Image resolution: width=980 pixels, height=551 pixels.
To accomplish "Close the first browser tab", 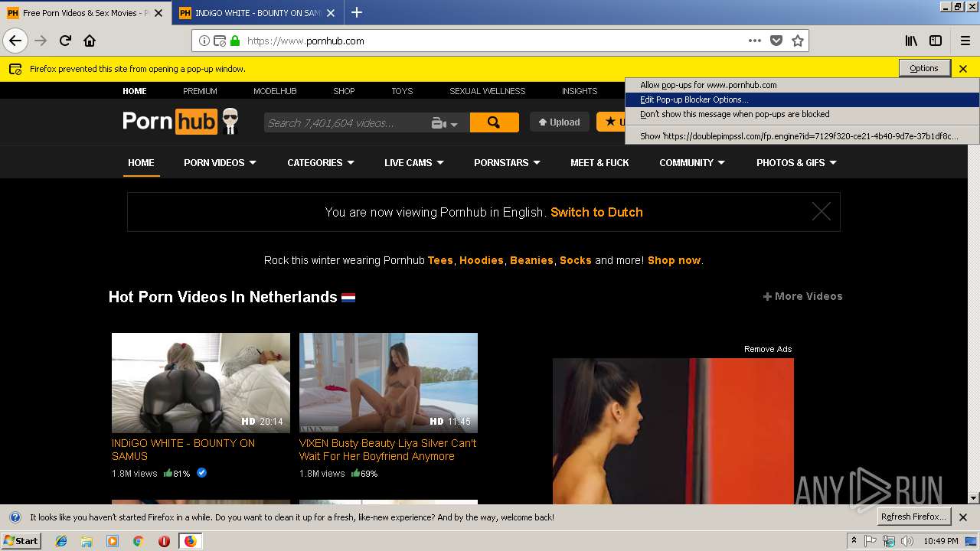I will [158, 13].
